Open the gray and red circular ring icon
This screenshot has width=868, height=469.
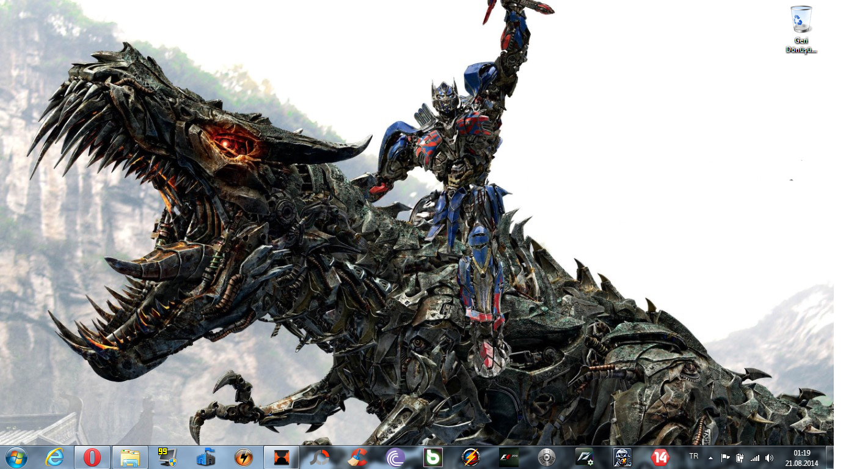coord(319,457)
